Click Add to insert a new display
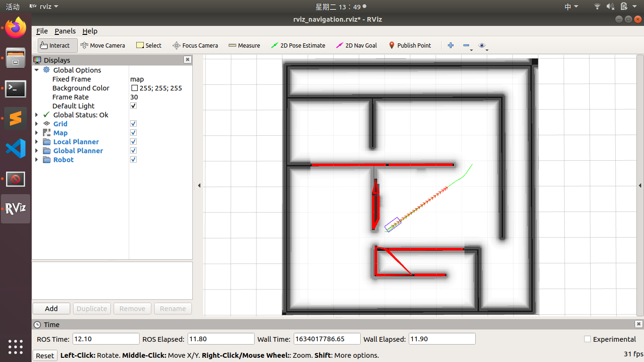This screenshot has height=362, width=644. tap(51, 308)
